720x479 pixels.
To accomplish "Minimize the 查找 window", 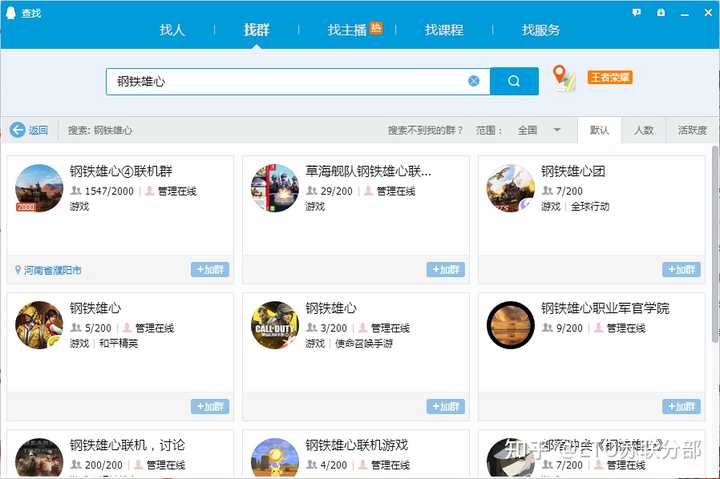I will 685,13.
